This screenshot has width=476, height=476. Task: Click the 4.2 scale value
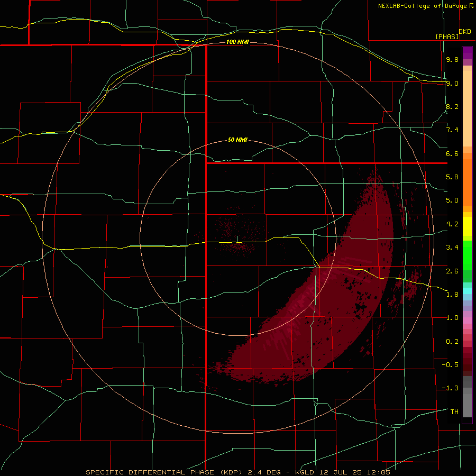(x=452, y=224)
